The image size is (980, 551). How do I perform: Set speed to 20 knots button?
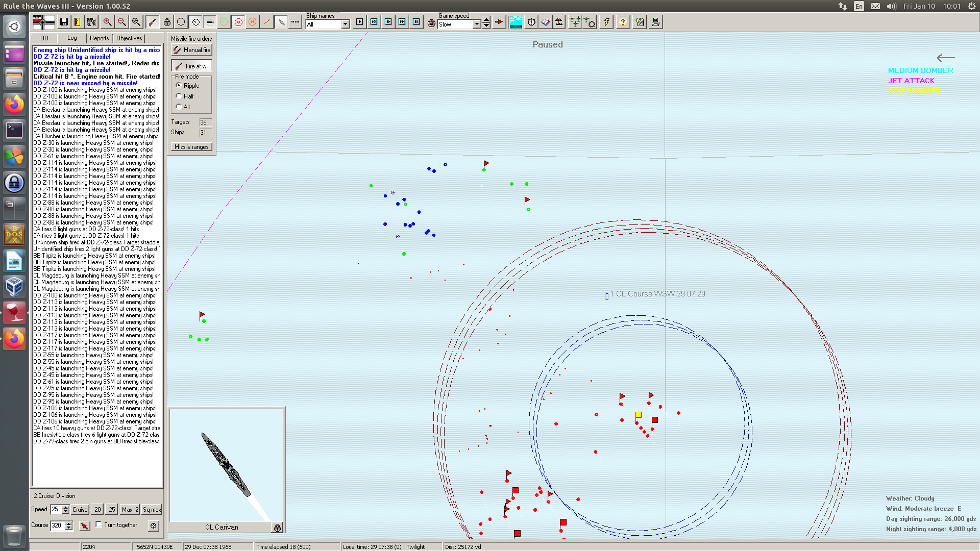click(97, 509)
